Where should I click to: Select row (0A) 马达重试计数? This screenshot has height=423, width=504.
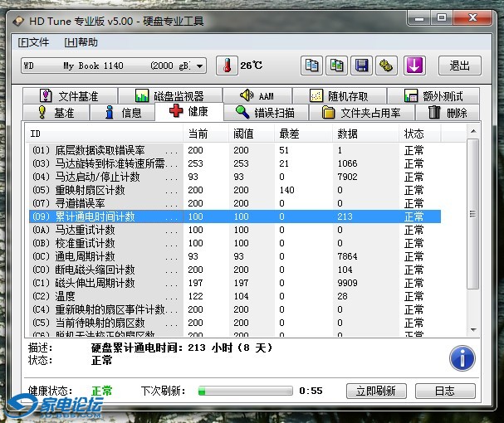click(x=235, y=230)
